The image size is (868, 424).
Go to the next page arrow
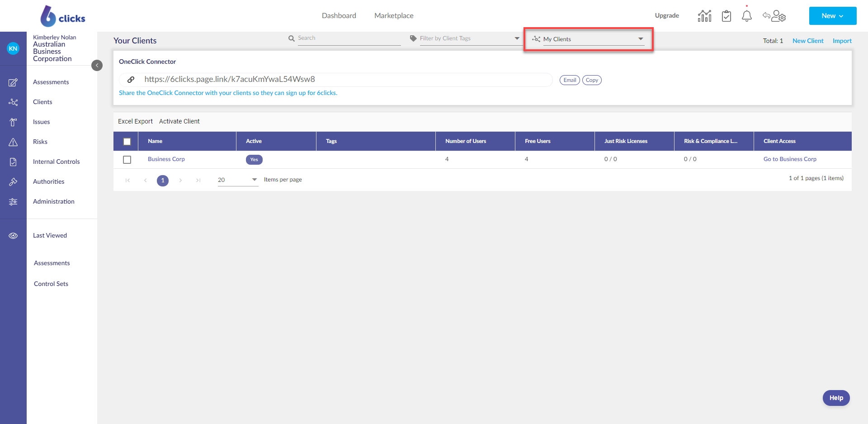point(180,180)
